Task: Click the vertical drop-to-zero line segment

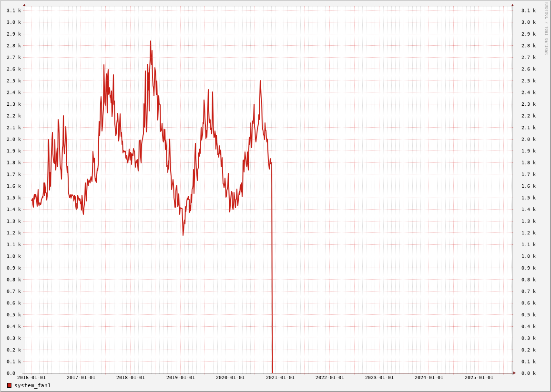Action: tap(272, 267)
